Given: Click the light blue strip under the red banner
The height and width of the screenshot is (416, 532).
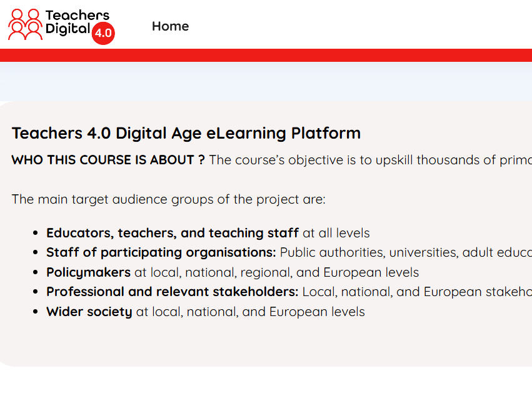Looking at the screenshot, I should pyautogui.click(x=266, y=81).
